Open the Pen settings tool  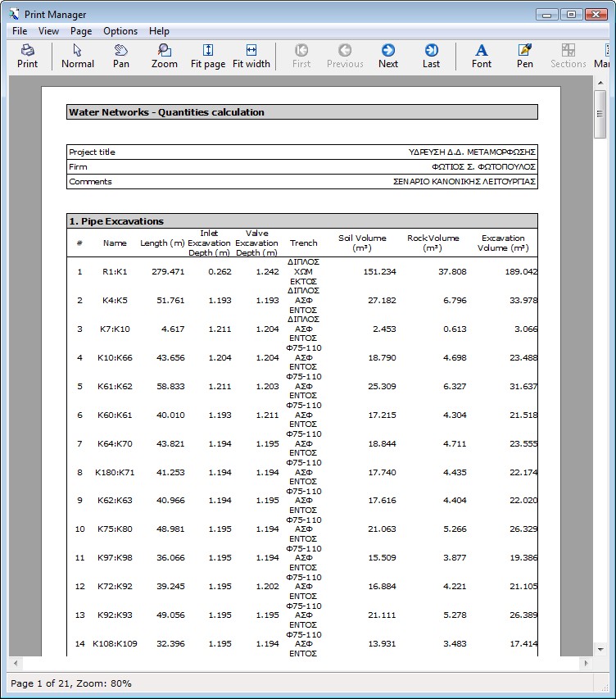[x=525, y=56]
